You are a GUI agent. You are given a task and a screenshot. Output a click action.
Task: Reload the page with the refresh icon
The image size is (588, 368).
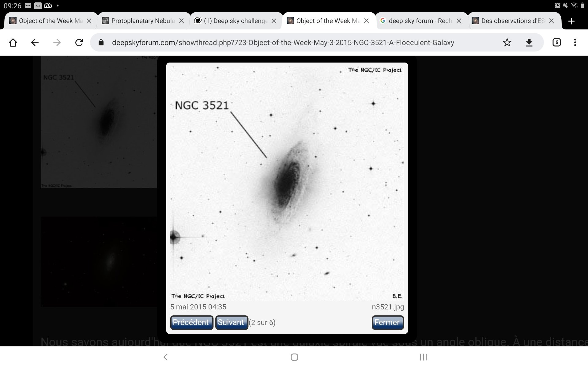click(x=79, y=42)
